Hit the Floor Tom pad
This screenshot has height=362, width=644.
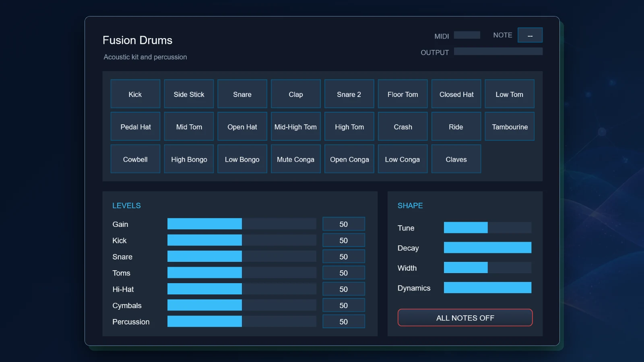tap(403, 94)
